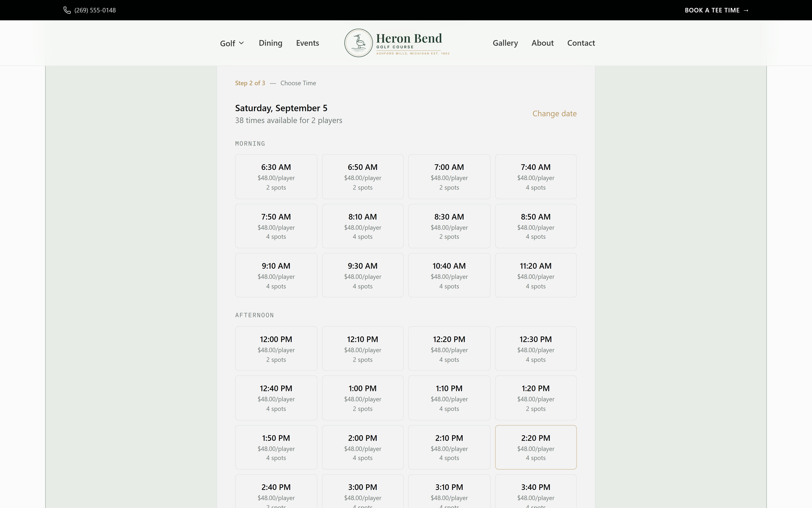Navigate to the Contact page

click(x=581, y=43)
